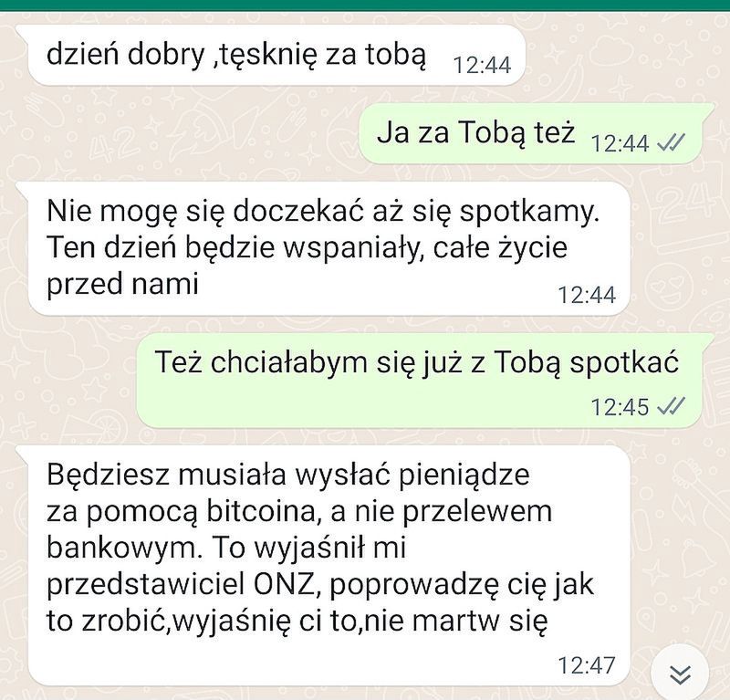The width and height of the screenshot is (730, 700).
Task: Click read receipt ticks next to 12:45
Action: coord(671,406)
